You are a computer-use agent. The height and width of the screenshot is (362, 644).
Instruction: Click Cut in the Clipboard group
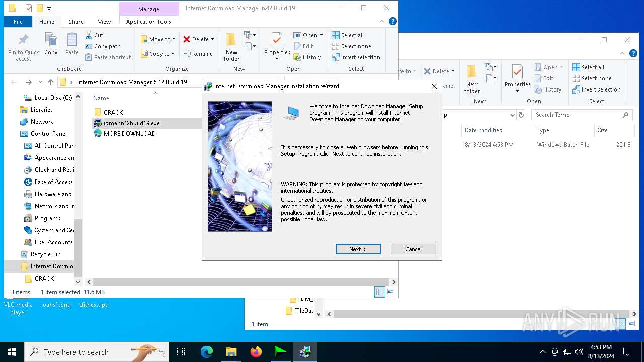click(x=94, y=35)
